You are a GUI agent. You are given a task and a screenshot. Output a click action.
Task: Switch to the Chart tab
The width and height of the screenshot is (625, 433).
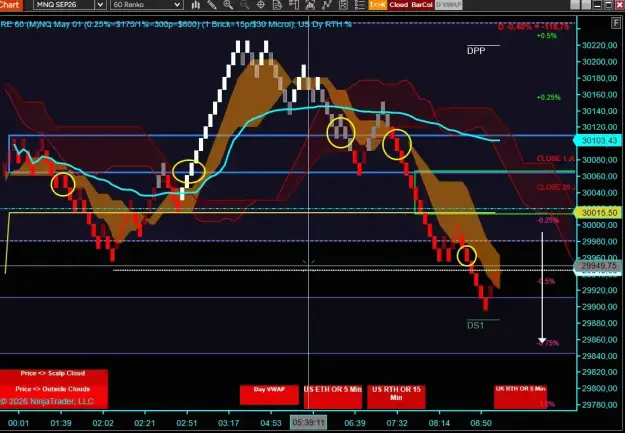10,5
